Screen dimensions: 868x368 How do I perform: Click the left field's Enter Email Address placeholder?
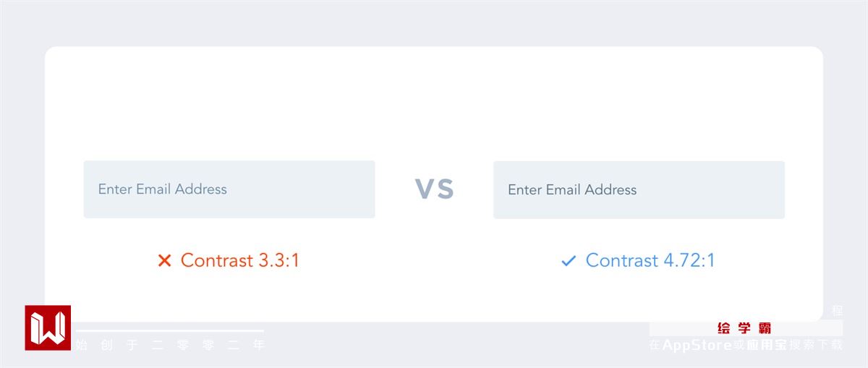click(163, 189)
